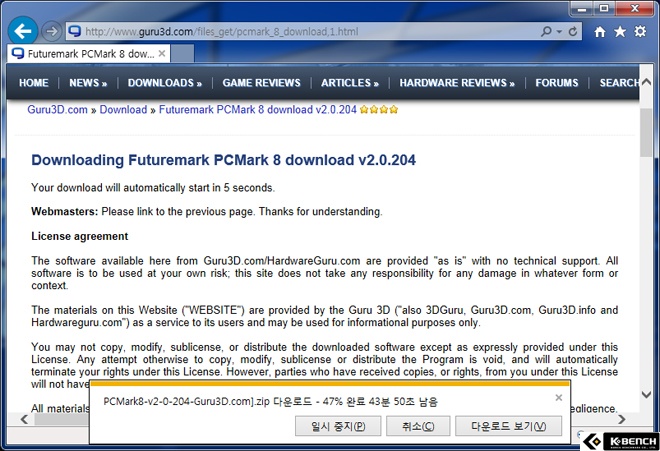Click the 'Webmasters:' bold text
Image resolution: width=660 pixels, height=451 pixels.
[64, 212]
